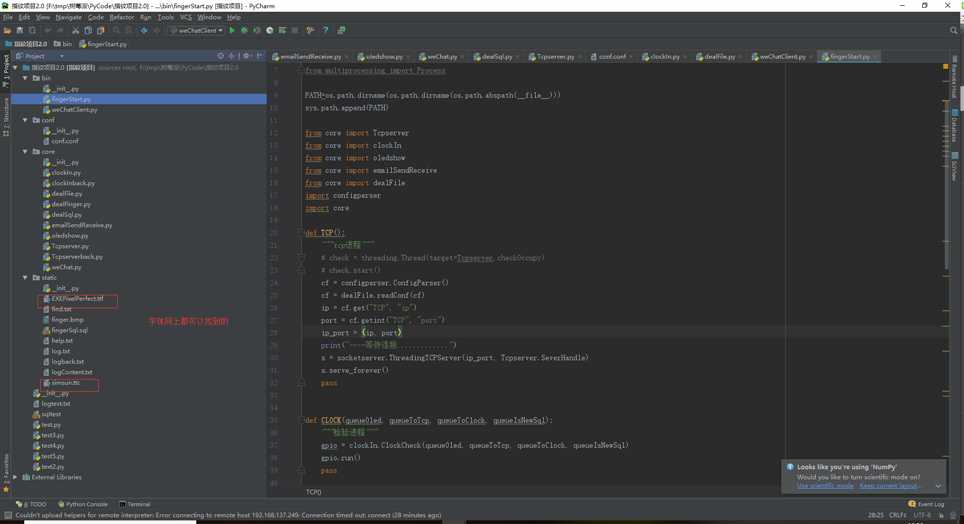Open the Event Log
The height and width of the screenshot is (524, 964).
(x=926, y=504)
